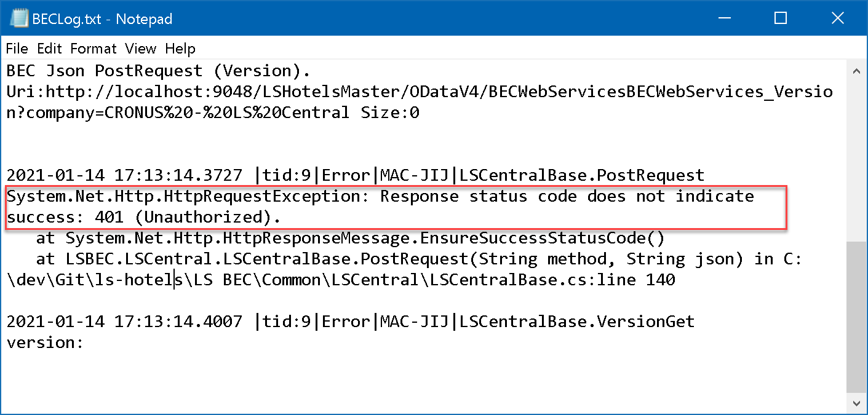
Task: Maximize the Notepad window
Action: click(781, 18)
